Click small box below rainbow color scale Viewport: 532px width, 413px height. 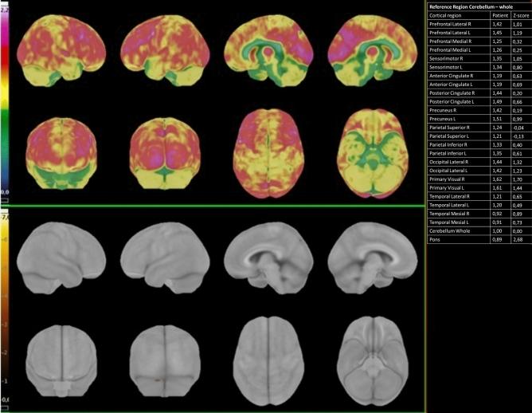(x=5, y=201)
